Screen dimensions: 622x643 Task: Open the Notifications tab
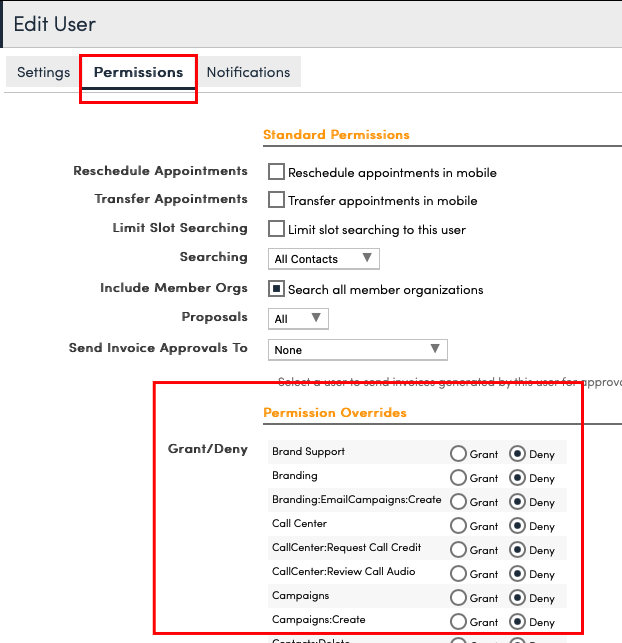click(248, 72)
